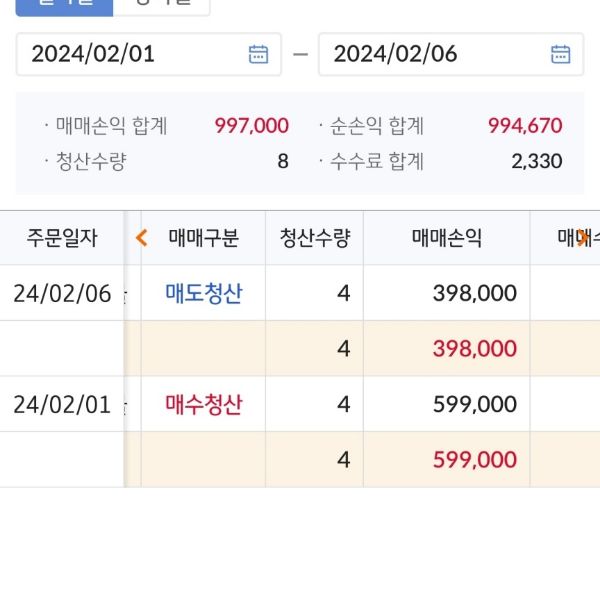Click the 매매손익 column header
The width and height of the screenshot is (600, 600).
[x=446, y=238]
